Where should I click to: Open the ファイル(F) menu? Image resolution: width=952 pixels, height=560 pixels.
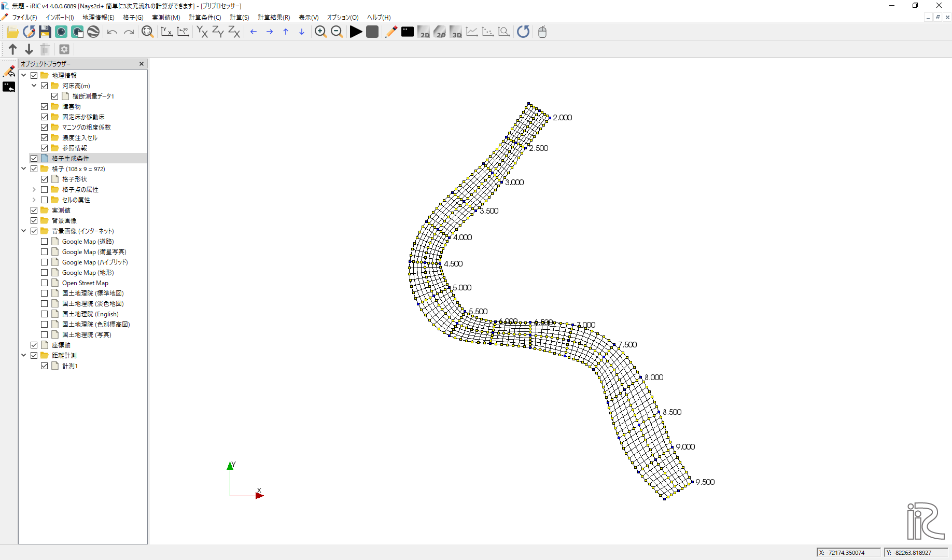coord(24,17)
